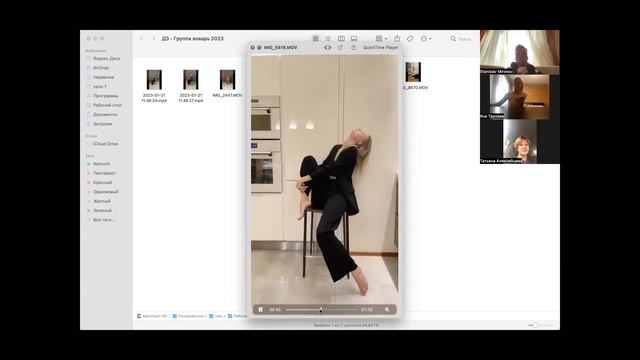Click the Finder search field
Image resolution: width=640 pixels, height=360 pixels.
[461, 39]
